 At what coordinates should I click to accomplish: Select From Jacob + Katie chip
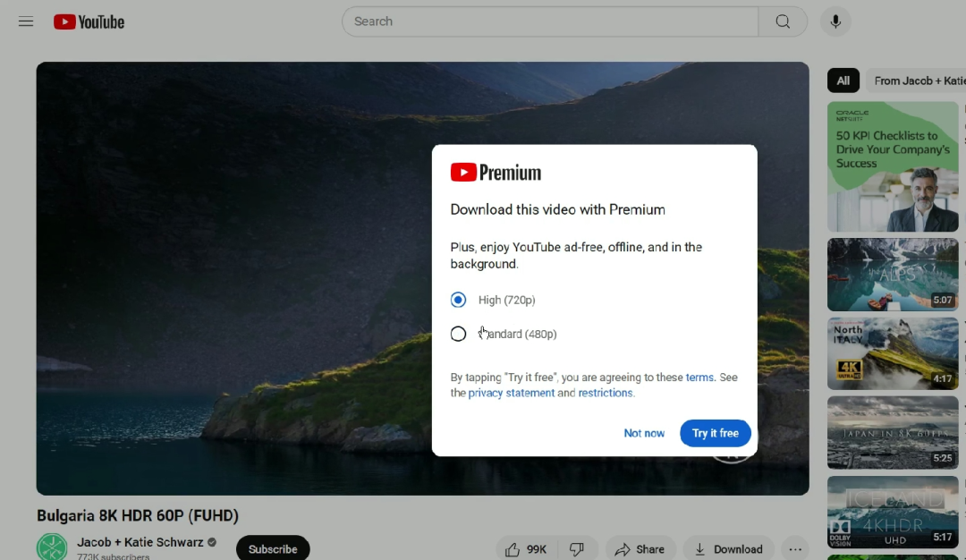click(918, 81)
